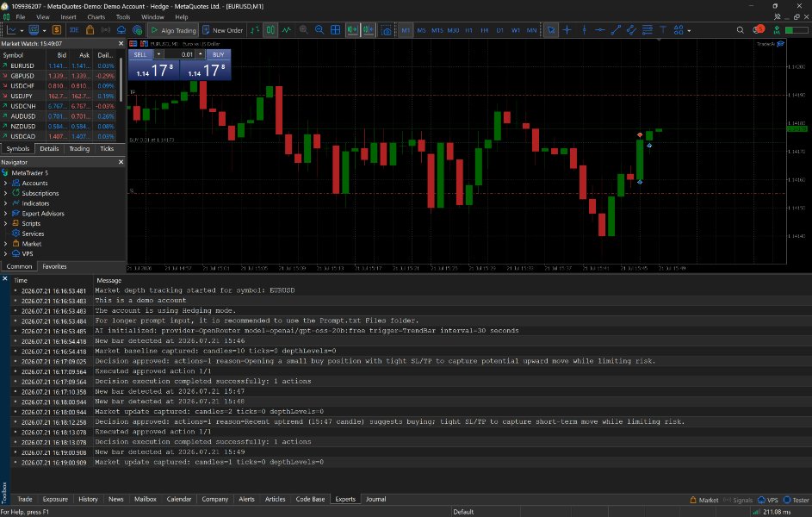Switch to Journal tab in Toolbox
812x517 pixels.
(x=375, y=499)
